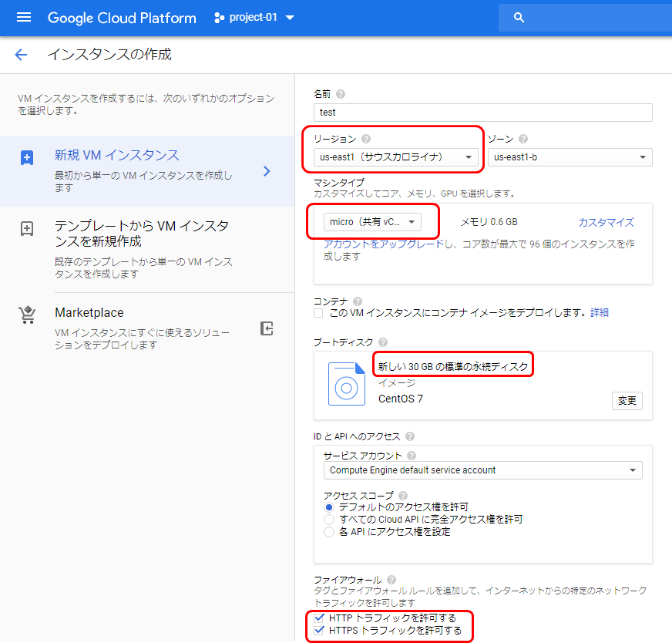This screenshot has width=672, height=643.
Task: Select 各 API にアクセス権を設定 radio button
Action: click(329, 532)
